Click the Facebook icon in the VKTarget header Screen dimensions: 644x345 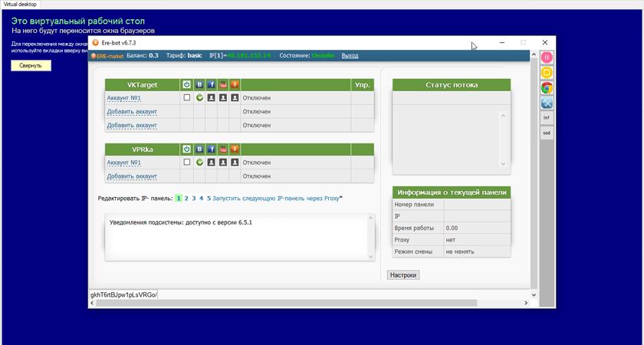coord(211,85)
